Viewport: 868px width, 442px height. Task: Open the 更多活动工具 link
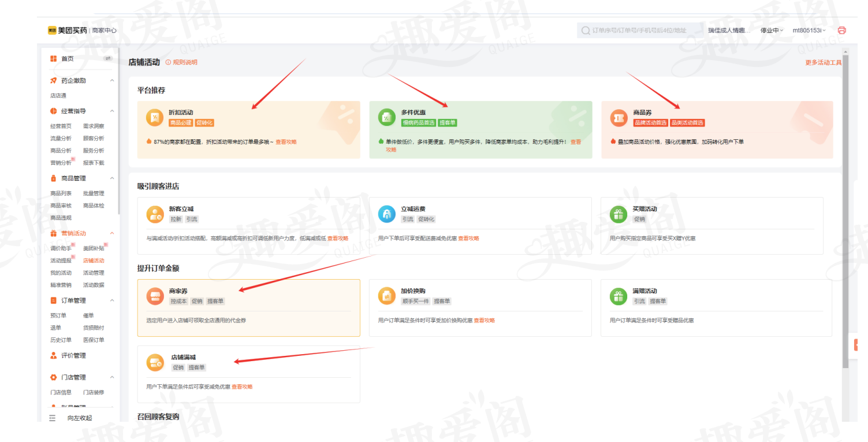pyautogui.click(x=823, y=62)
